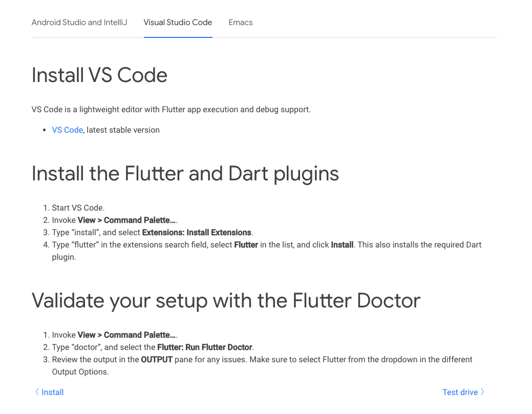Screen dimensions: 532x414
Task: Click the text 'Output Options.'
Action: point(80,371)
